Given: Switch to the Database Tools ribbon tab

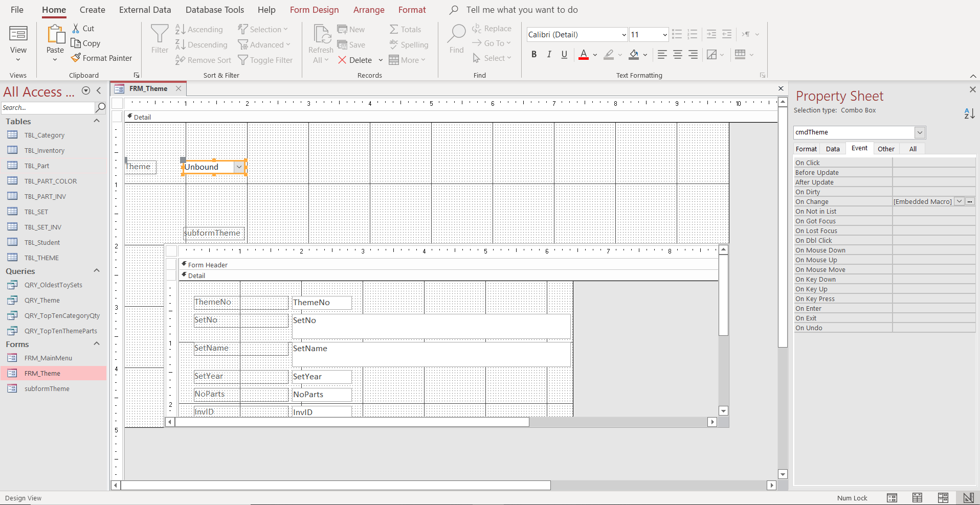Looking at the screenshot, I should pos(215,10).
